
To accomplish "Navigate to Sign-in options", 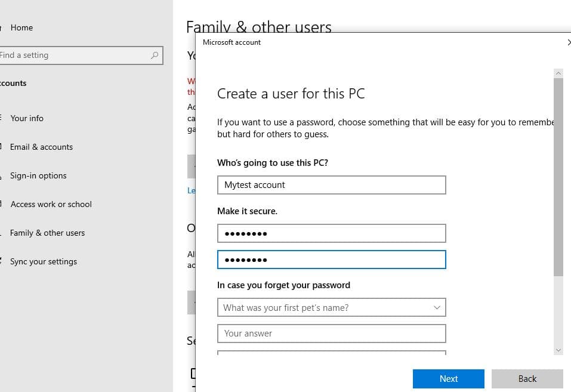I will [38, 175].
